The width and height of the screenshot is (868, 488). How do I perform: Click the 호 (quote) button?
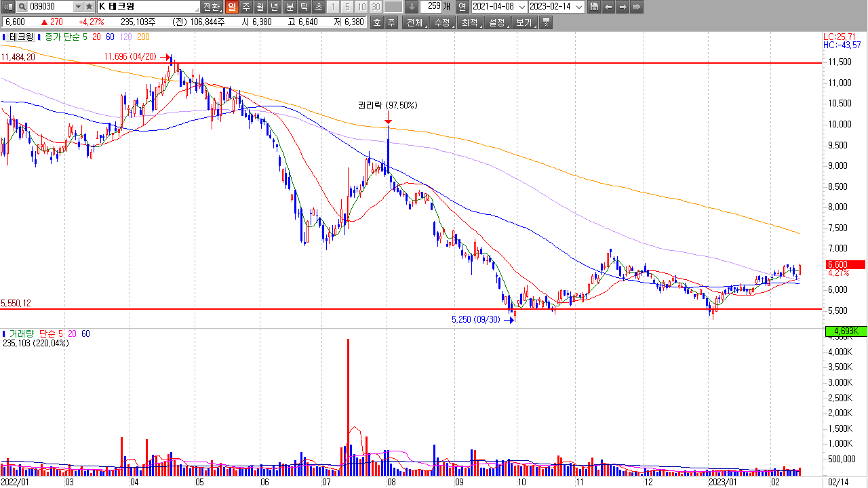click(x=377, y=22)
